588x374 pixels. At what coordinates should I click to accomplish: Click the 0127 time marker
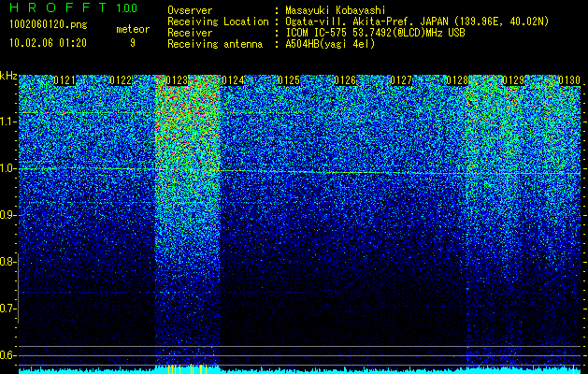(401, 80)
